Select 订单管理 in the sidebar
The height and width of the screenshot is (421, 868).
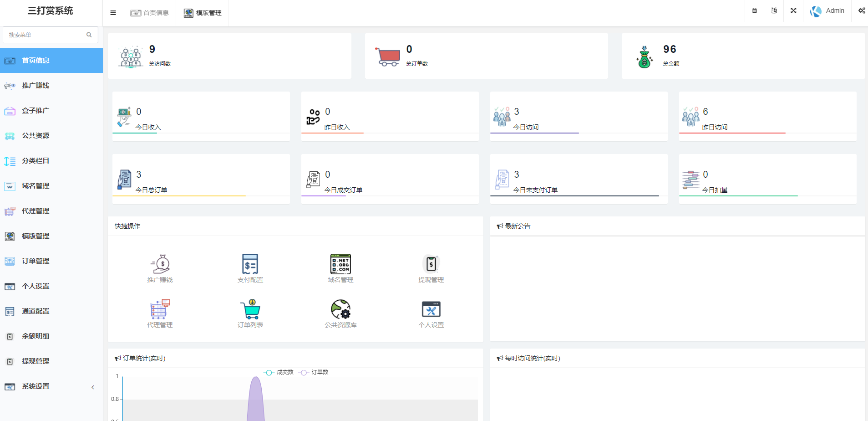[36, 261]
